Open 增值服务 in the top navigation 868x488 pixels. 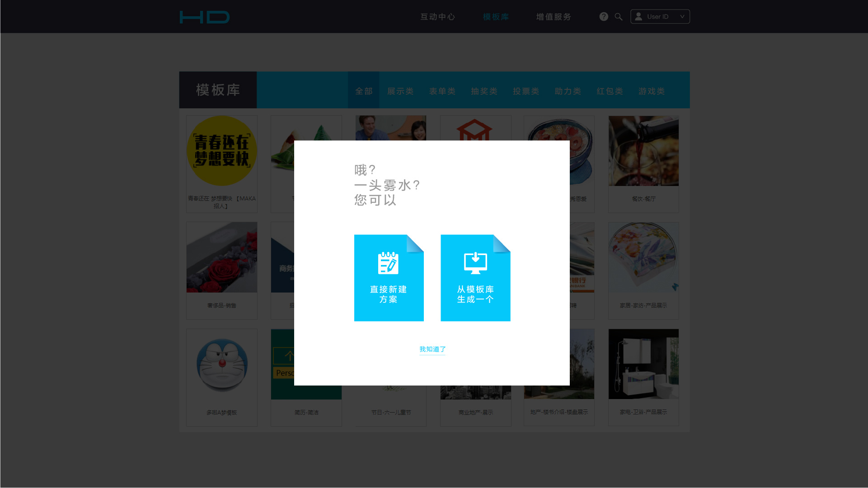[554, 17]
